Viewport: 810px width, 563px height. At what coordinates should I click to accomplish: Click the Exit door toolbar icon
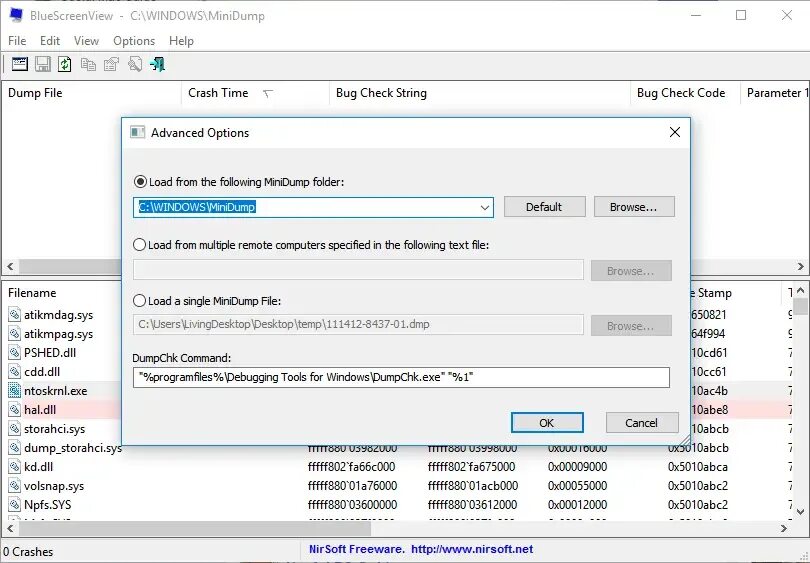click(158, 64)
